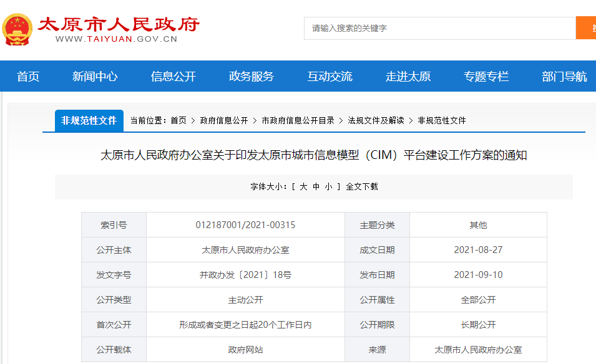This screenshot has height=364, width=596.
Task: Open the 专题专栏 navigation item
Action: 486,76
